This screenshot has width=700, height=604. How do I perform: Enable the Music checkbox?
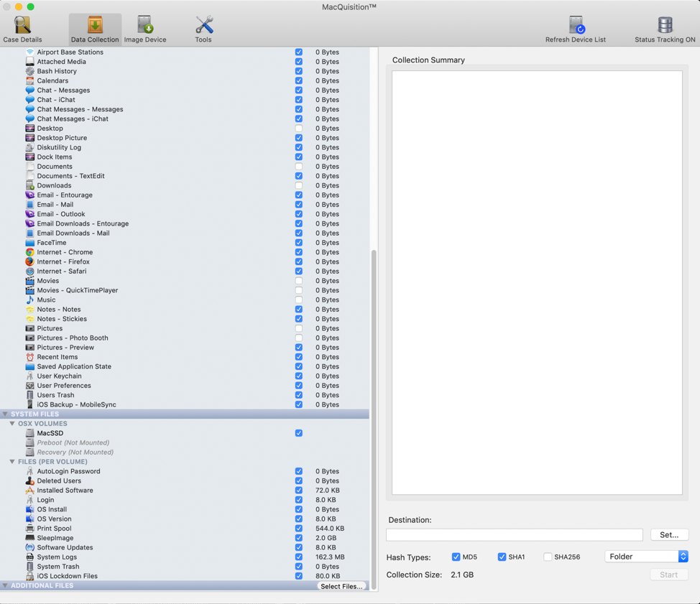(x=299, y=299)
